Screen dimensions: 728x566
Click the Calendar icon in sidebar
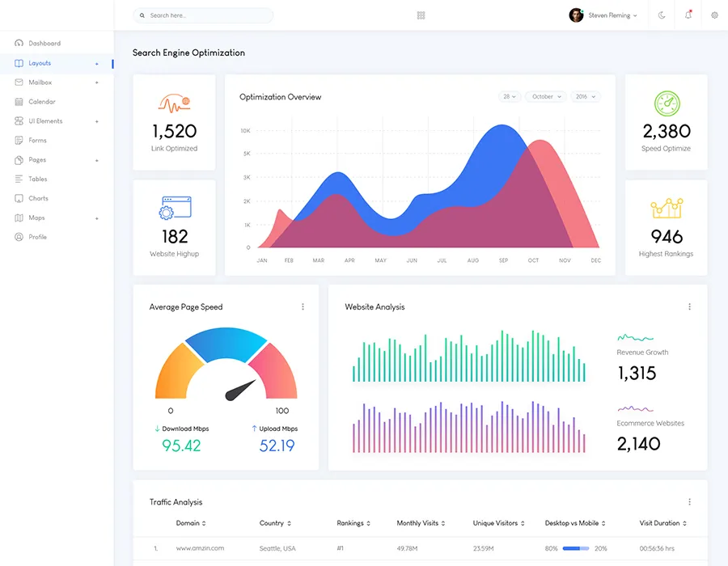(x=19, y=102)
